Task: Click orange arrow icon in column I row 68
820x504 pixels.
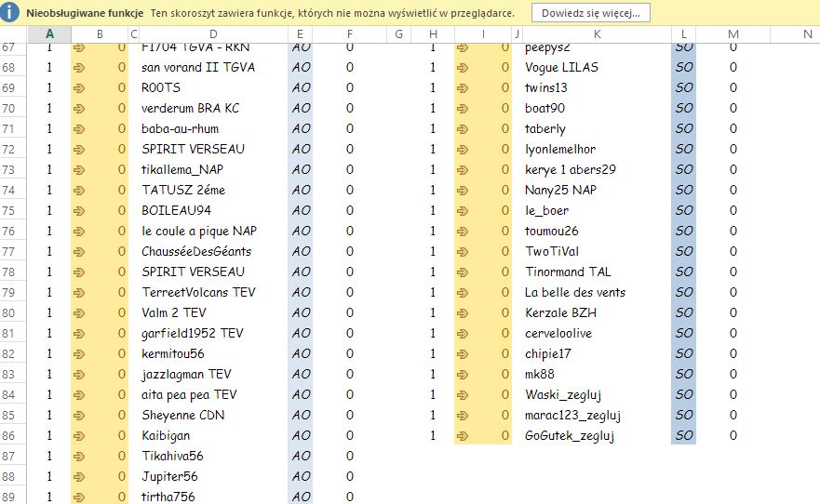Action: pyautogui.click(x=463, y=68)
